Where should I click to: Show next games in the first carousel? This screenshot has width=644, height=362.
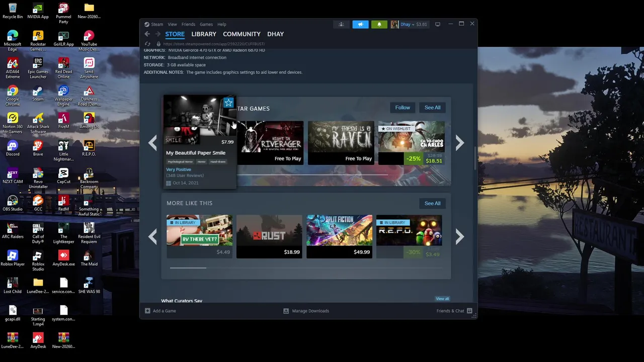coord(459,143)
